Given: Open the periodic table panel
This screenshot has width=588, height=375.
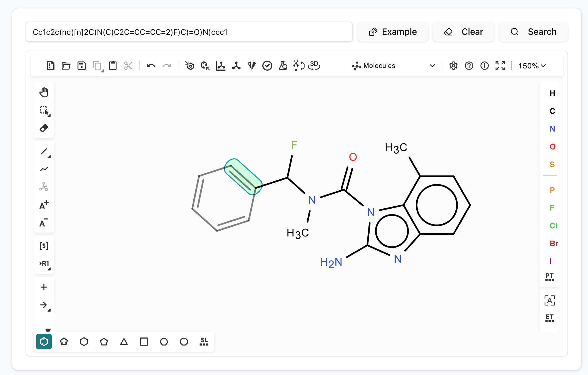Looking at the screenshot, I should [x=549, y=277].
